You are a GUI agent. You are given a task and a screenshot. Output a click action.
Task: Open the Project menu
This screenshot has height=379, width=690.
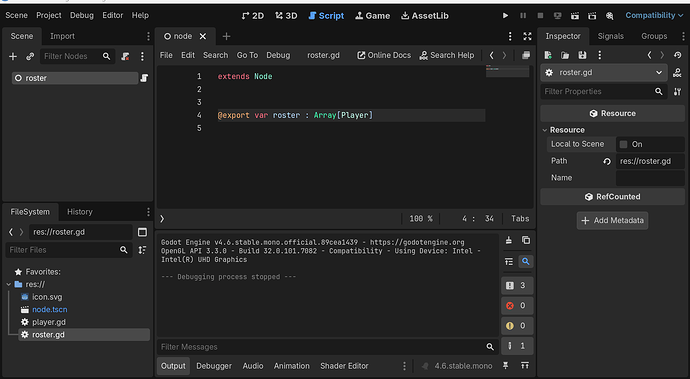[48, 15]
